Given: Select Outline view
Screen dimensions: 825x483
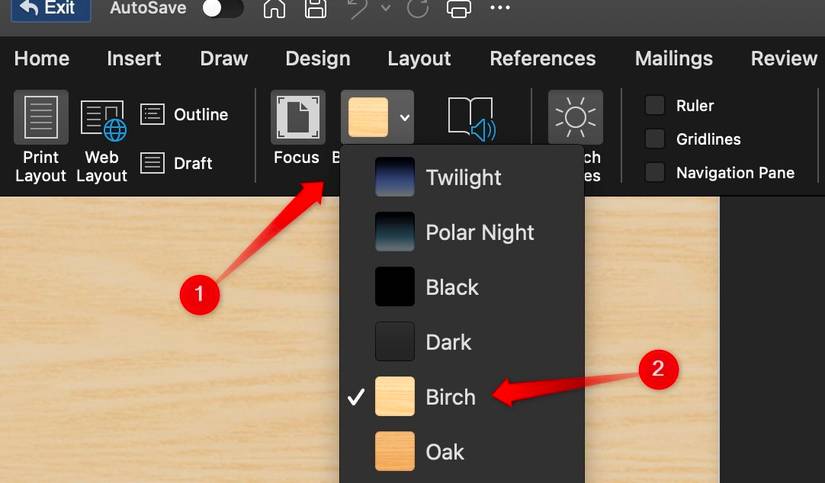Looking at the screenshot, I should [x=185, y=114].
